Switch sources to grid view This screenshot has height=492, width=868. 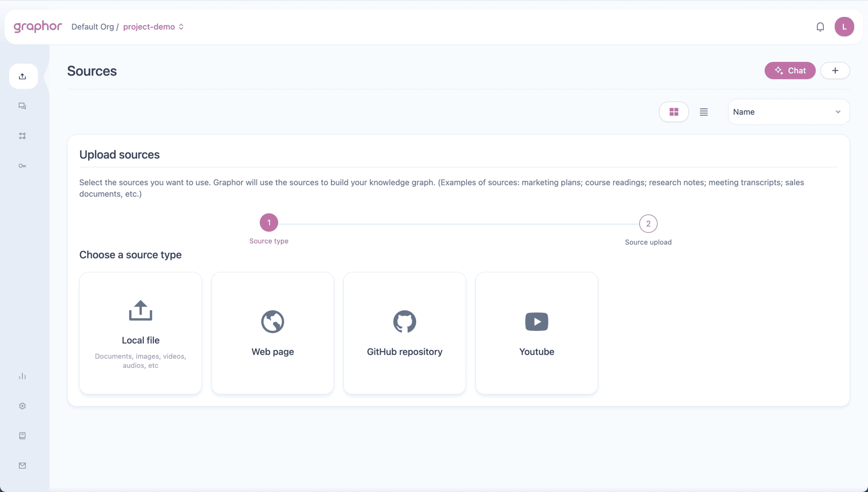point(674,112)
